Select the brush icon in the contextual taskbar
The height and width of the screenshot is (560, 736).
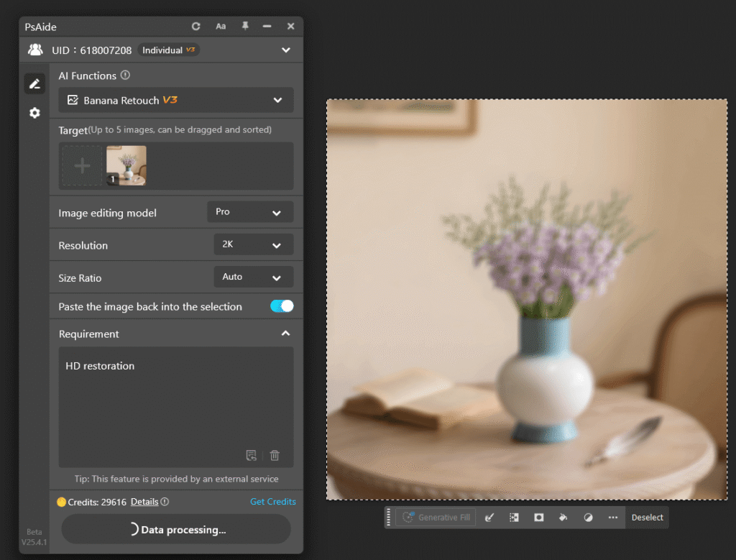click(490, 517)
